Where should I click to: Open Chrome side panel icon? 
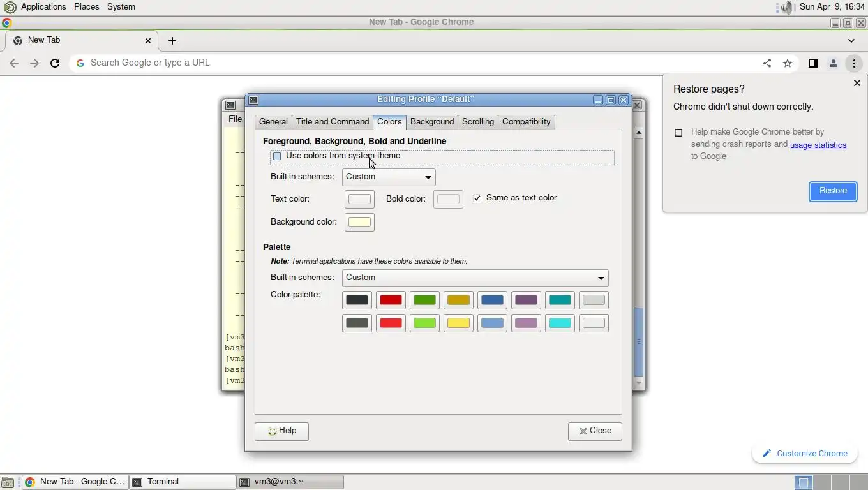point(812,63)
